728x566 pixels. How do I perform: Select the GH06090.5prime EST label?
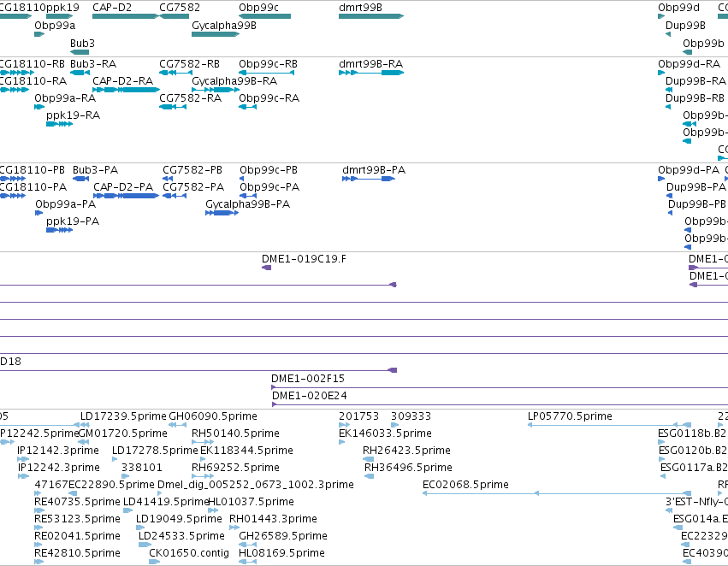click(x=213, y=416)
